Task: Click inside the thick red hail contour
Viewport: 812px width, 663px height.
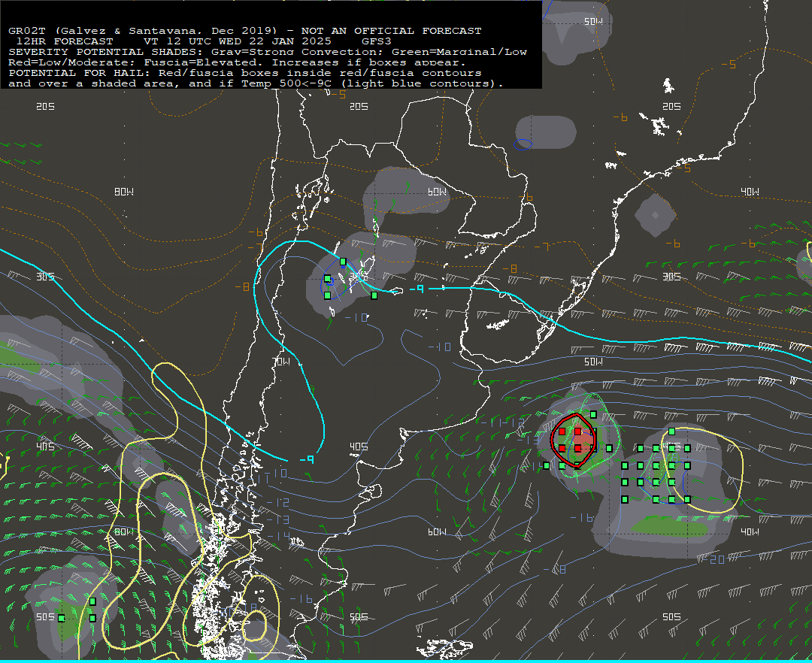Action: click(574, 440)
